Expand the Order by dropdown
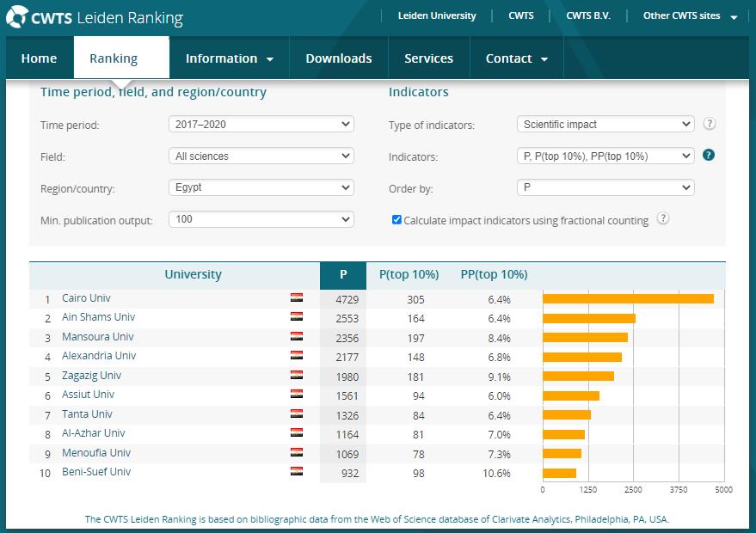756x533 pixels. (605, 187)
